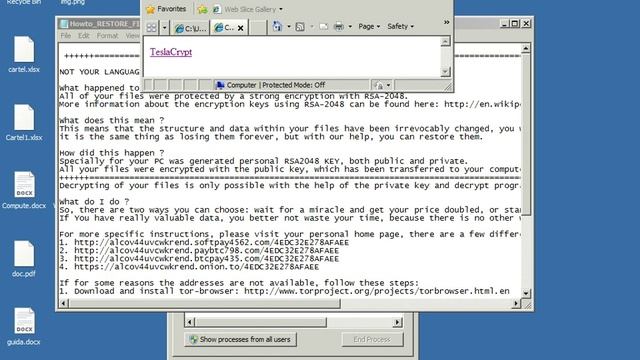The image size is (640, 360).
Task: Click Notepad vertical scrollbar down arrow
Action: pos(526,293)
